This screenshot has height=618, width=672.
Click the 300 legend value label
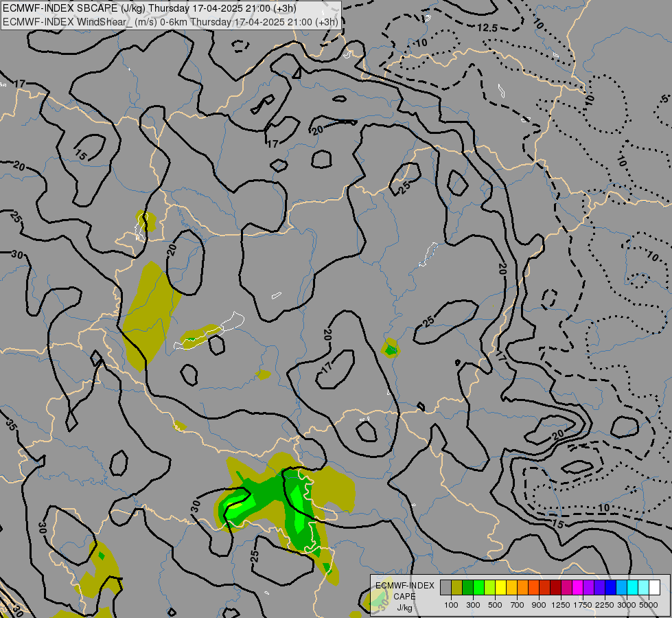(x=473, y=605)
